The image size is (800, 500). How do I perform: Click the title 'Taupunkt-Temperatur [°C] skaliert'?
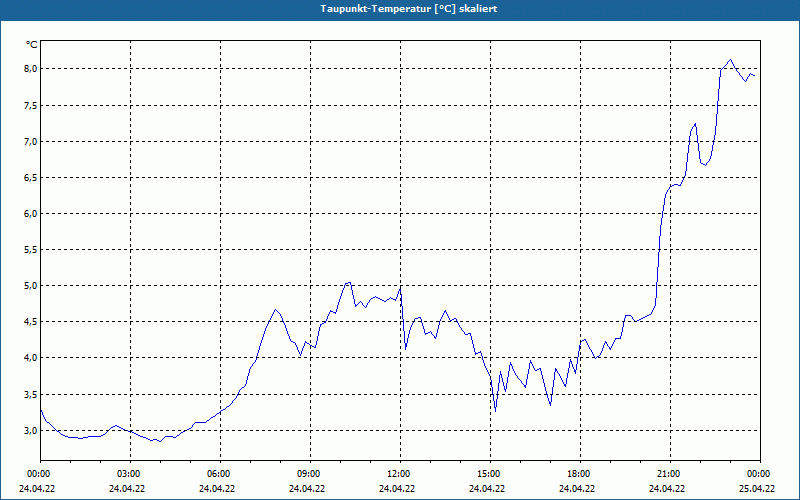click(409, 9)
